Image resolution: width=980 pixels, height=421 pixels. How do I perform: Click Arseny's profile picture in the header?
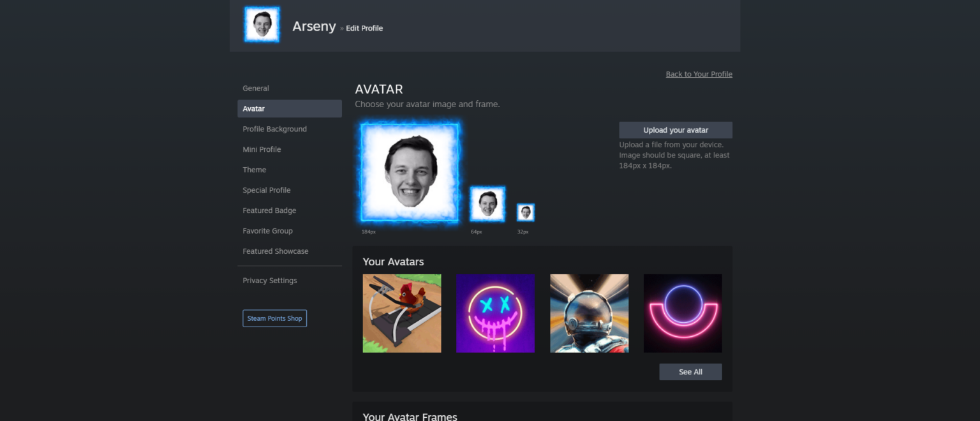click(262, 24)
